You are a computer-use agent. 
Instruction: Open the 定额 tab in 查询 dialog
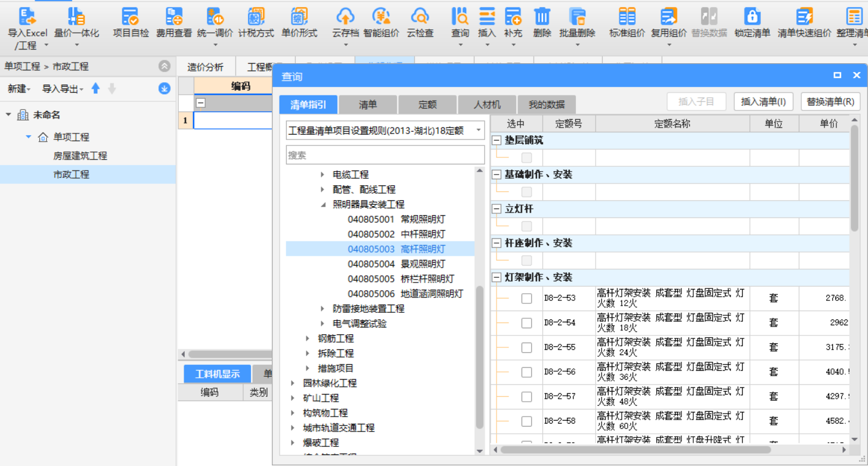[x=427, y=104]
